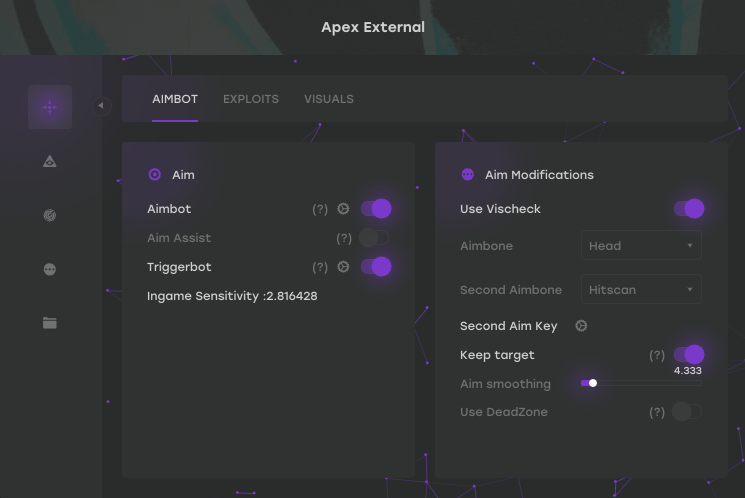Open the Aimbot settings gear
The image size is (745, 498).
coord(343,209)
